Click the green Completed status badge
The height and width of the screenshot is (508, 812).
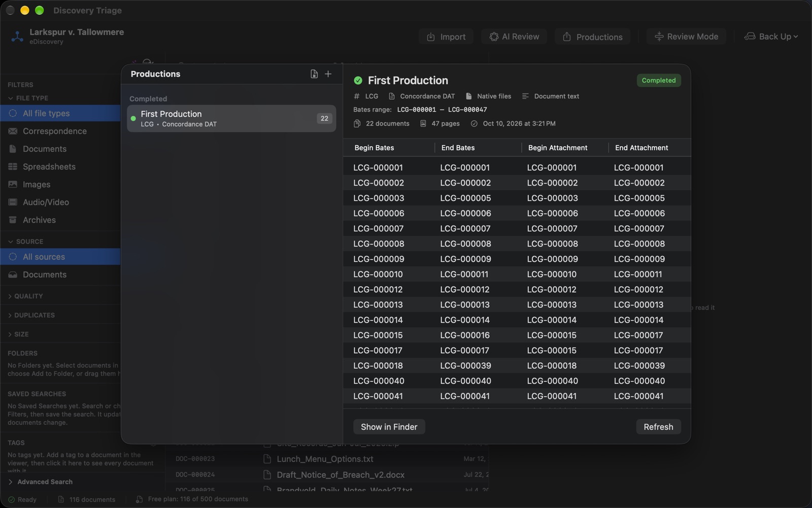pos(659,80)
